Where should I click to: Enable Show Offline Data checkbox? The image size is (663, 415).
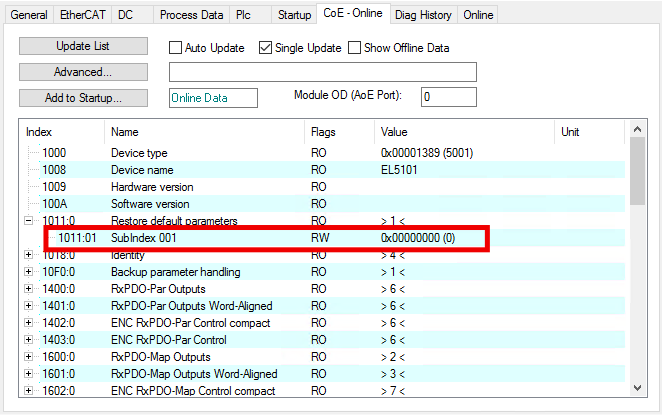pos(353,48)
